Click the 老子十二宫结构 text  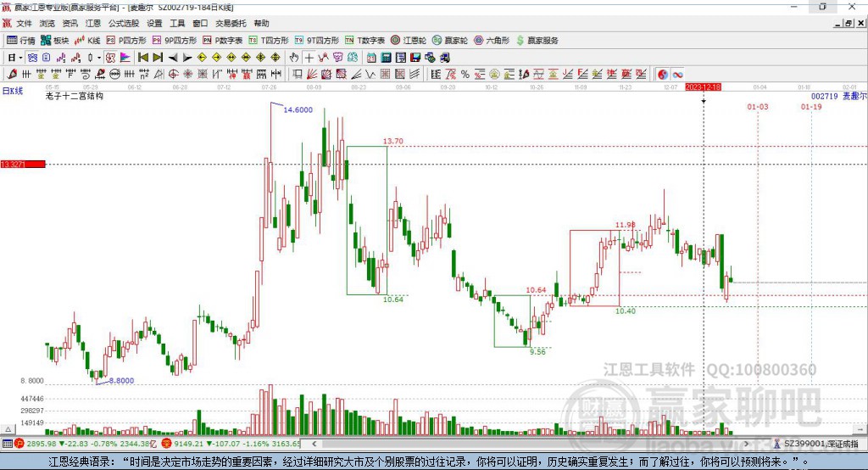pyautogui.click(x=75, y=96)
